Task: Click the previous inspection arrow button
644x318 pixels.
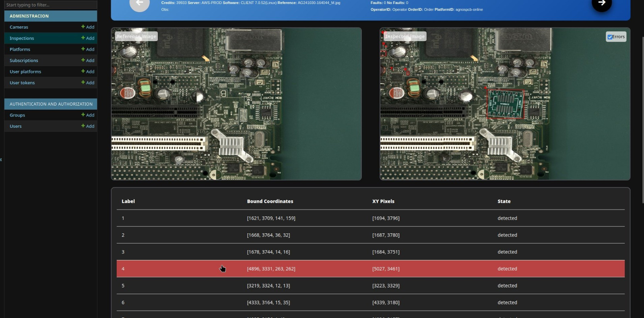Action: [140, 4]
